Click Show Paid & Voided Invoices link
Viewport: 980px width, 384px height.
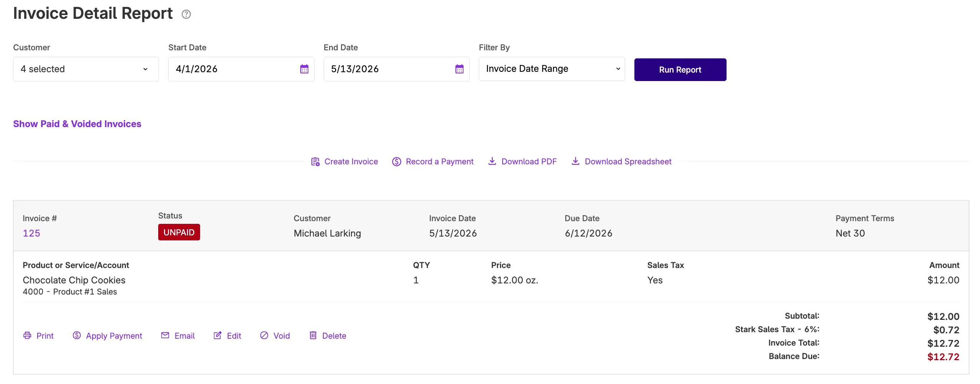click(77, 124)
